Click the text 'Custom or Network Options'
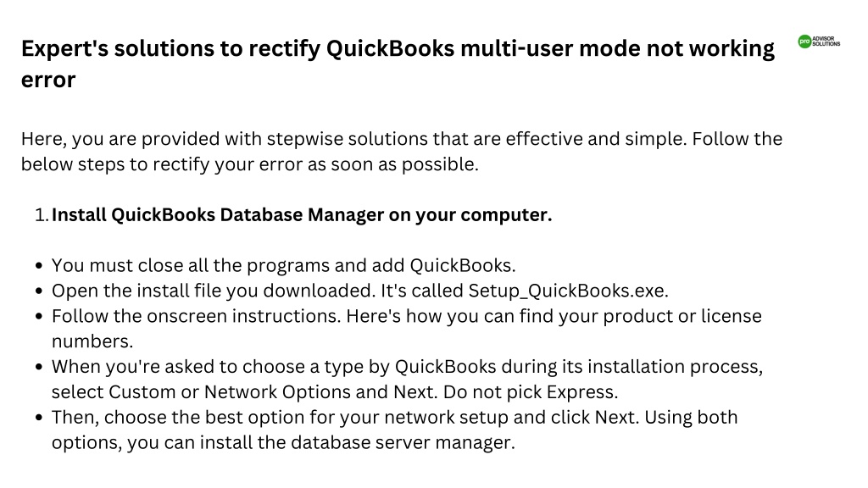Image resolution: width=868 pixels, height=488 pixels. pos(230,392)
